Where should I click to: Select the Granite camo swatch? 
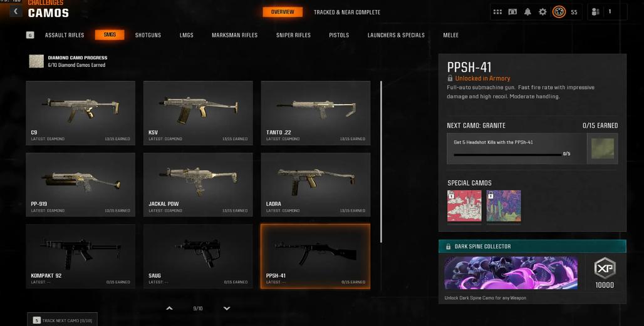coord(602,148)
